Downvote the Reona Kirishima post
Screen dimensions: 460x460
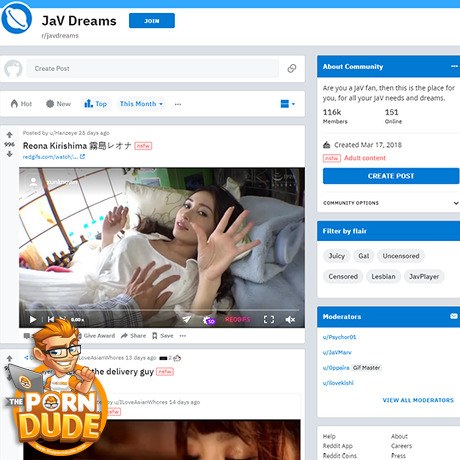9,154
